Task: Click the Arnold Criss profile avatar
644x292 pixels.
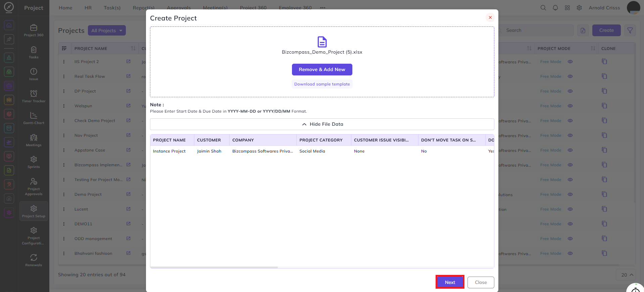Action: click(x=633, y=8)
